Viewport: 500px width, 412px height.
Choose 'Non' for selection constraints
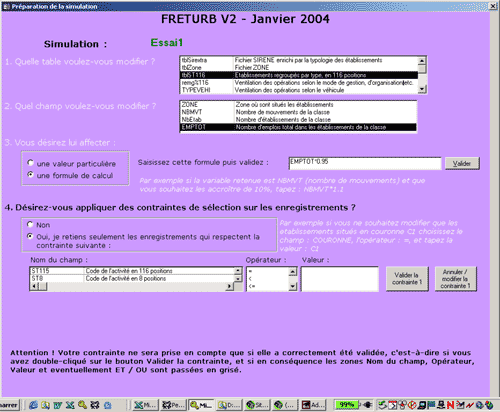pyautogui.click(x=30, y=224)
